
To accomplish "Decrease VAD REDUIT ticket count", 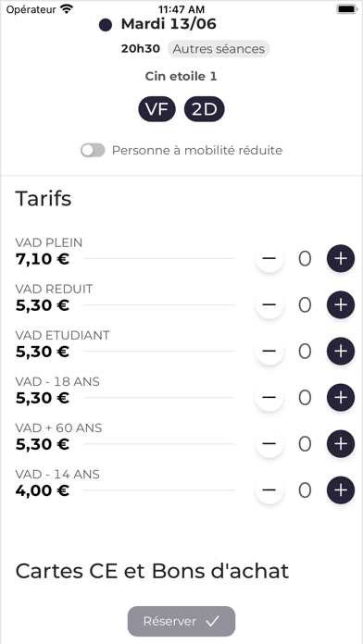I will coord(269,305).
